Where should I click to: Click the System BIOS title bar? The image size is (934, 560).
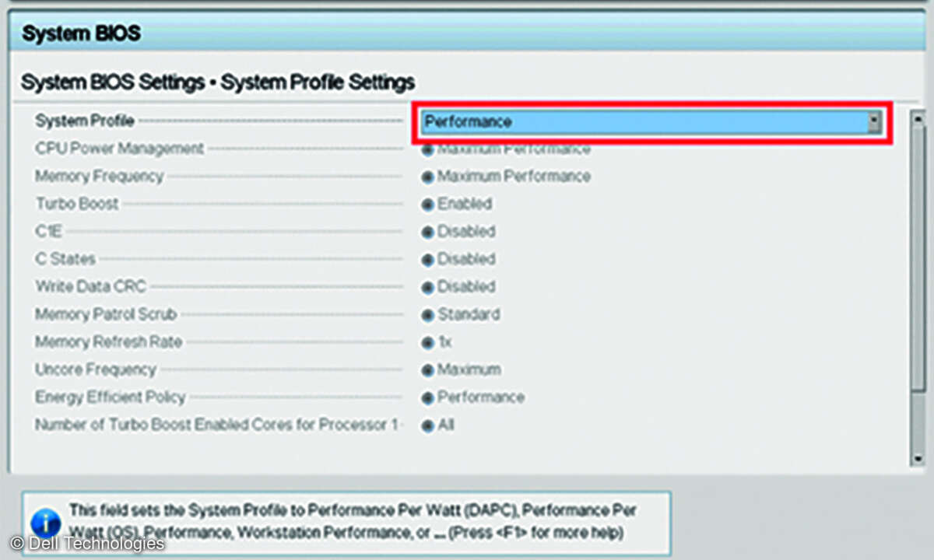pos(467,34)
